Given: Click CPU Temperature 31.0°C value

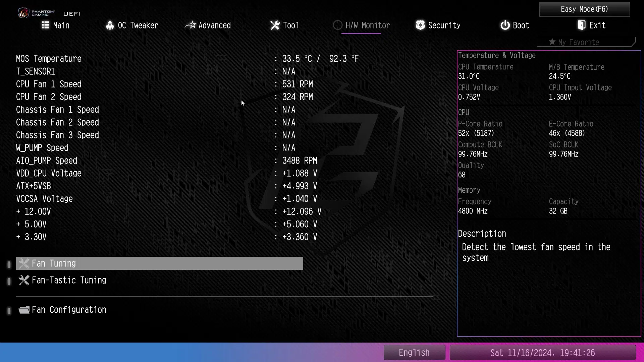Looking at the screenshot, I should point(469,76).
